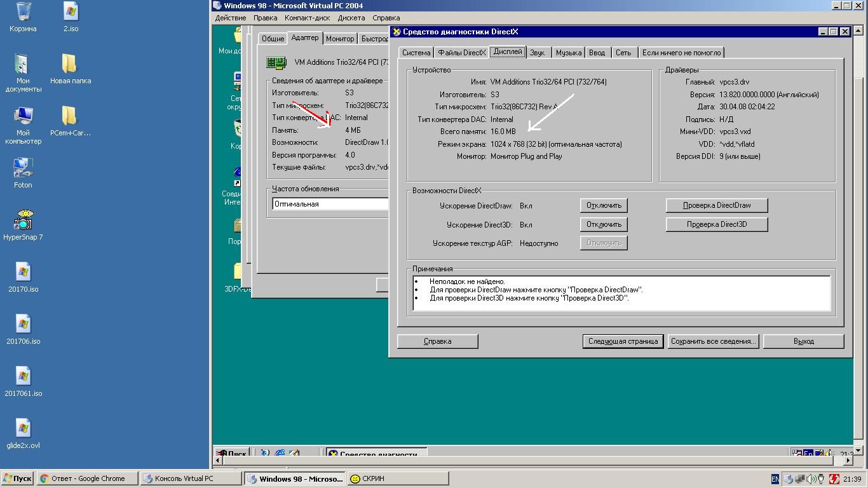868x488 pixels.
Task: Click the Примечания notes text box
Action: (x=621, y=293)
